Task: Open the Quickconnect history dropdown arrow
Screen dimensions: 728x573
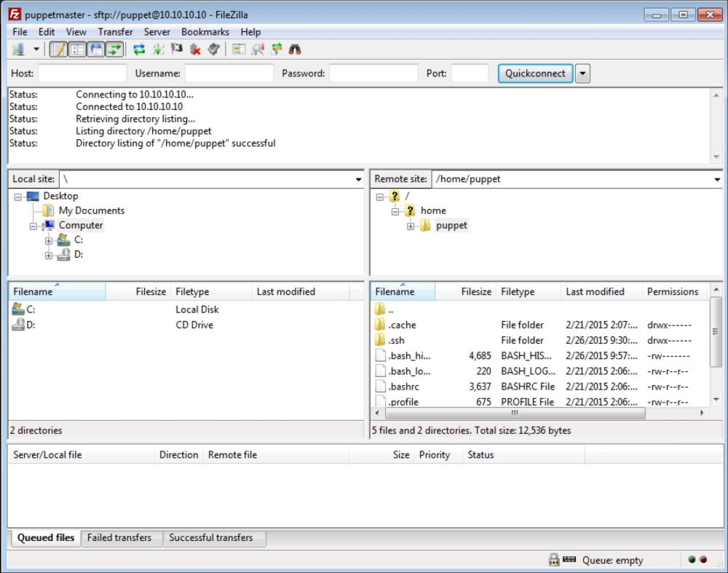Action: tap(582, 74)
